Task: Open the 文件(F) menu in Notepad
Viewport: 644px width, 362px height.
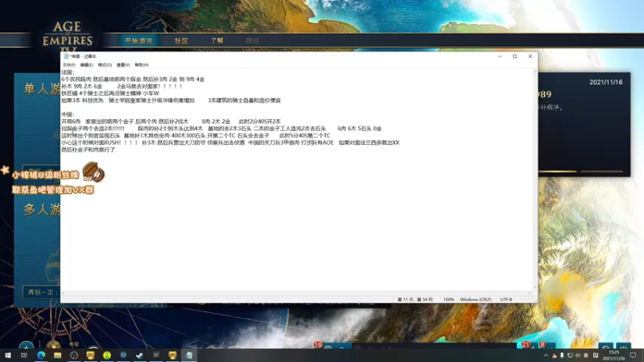Action: [68, 65]
